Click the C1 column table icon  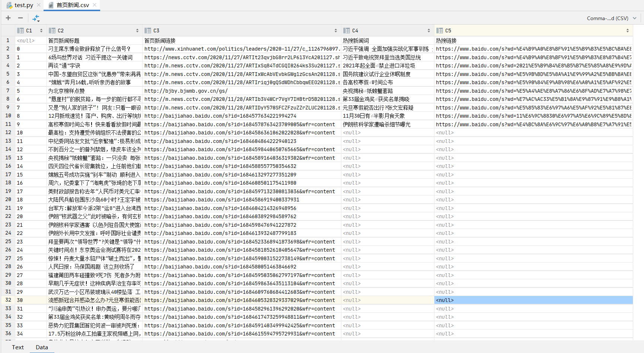[x=21, y=31]
